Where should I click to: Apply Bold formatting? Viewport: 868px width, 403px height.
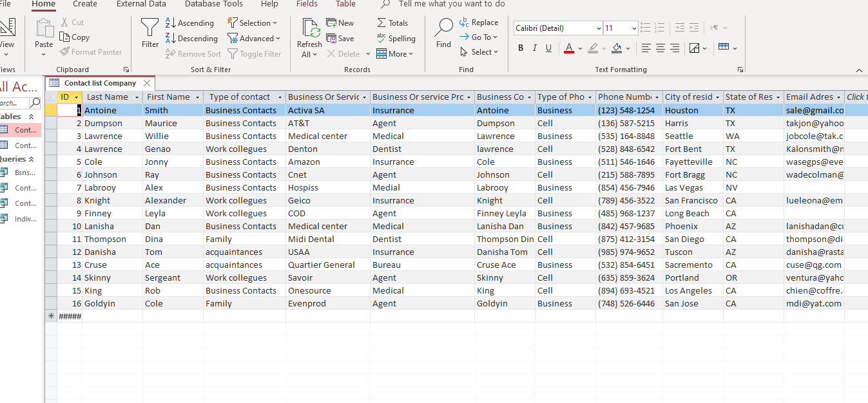coord(521,48)
